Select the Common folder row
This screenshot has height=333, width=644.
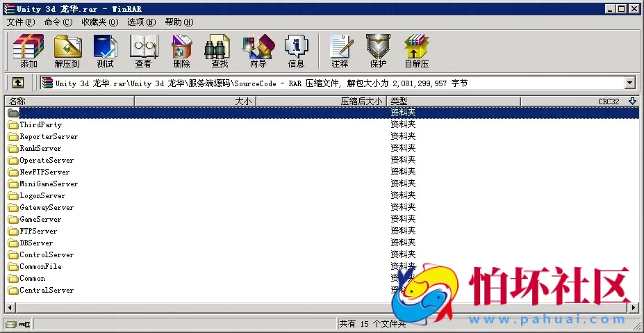322,278
